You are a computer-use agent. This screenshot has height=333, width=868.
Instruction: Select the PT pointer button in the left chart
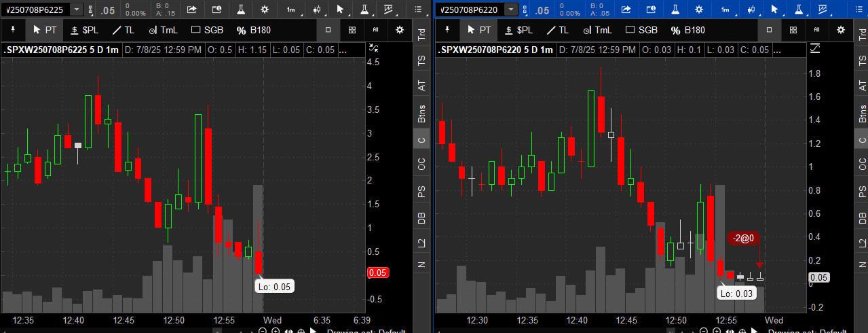click(x=45, y=30)
